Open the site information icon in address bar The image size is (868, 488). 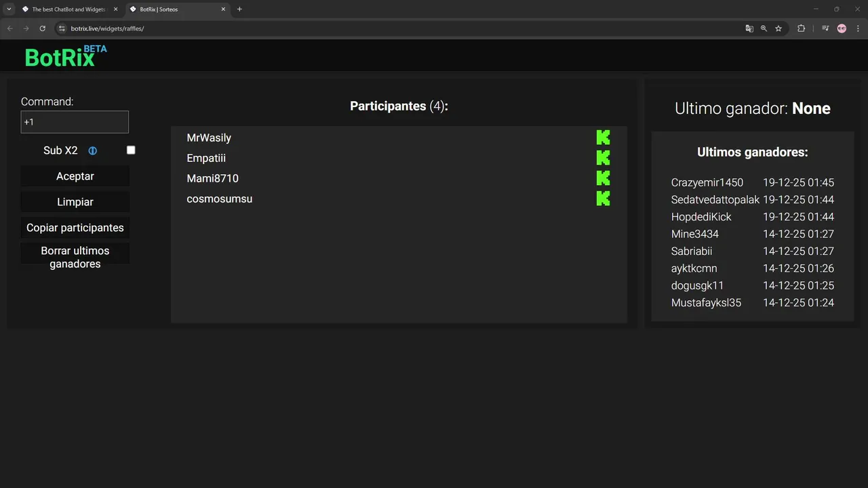click(62, 28)
